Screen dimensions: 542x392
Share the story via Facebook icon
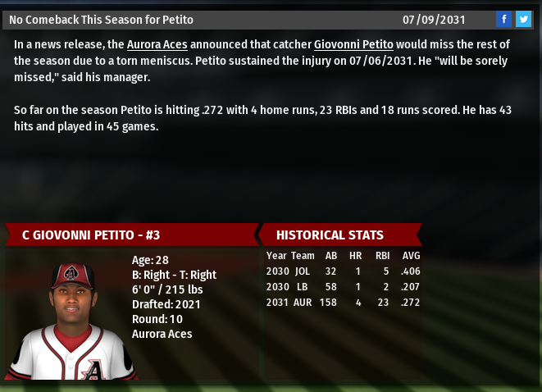[x=503, y=19]
